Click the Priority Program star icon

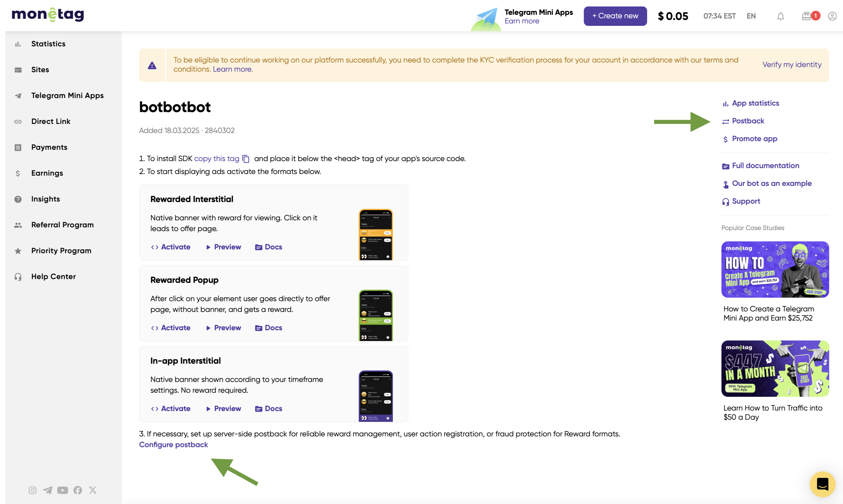(x=18, y=251)
